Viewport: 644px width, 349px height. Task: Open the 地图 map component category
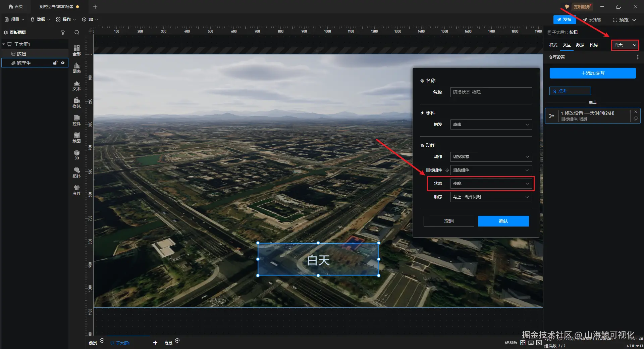(76, 137)
